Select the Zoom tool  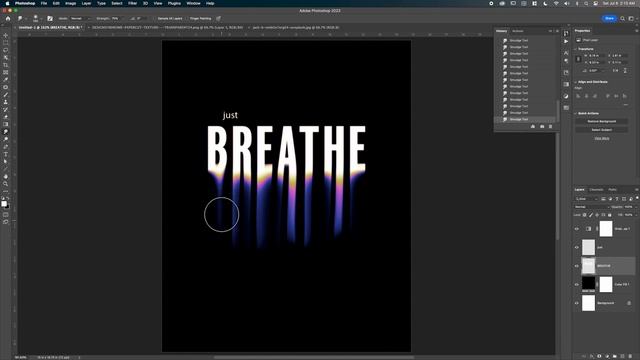(x=6, y=184)
